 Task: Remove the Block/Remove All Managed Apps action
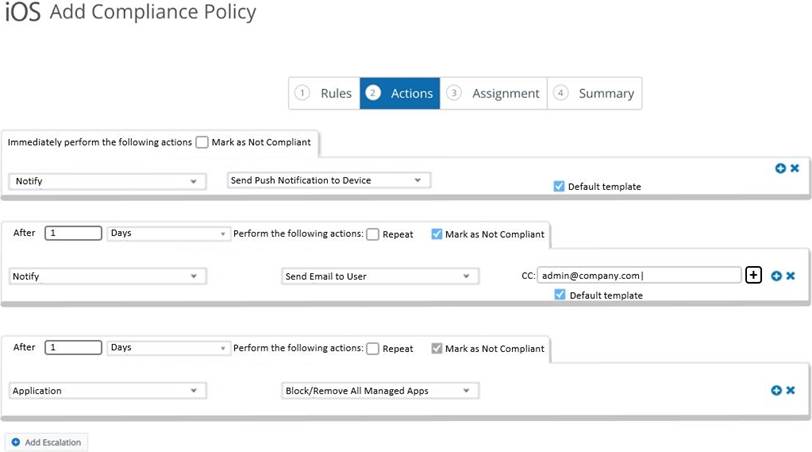(x=790, y=391)
